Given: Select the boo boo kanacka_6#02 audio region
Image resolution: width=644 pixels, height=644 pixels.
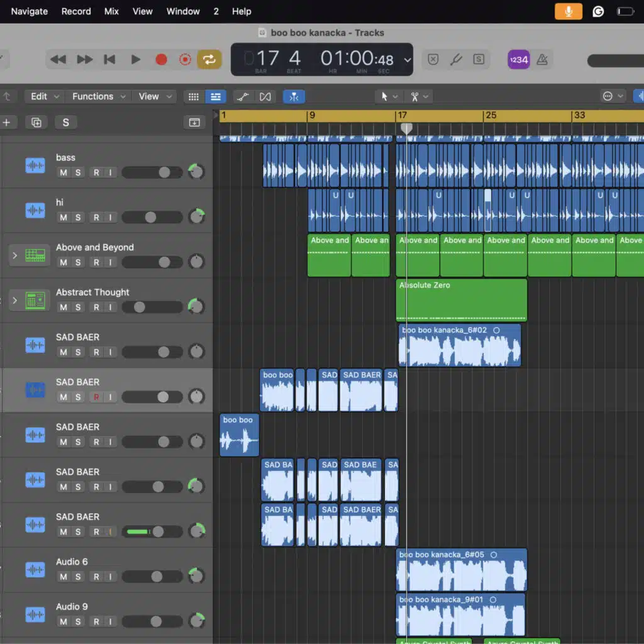Looking at the screenshot, I should tap(460, 345).
